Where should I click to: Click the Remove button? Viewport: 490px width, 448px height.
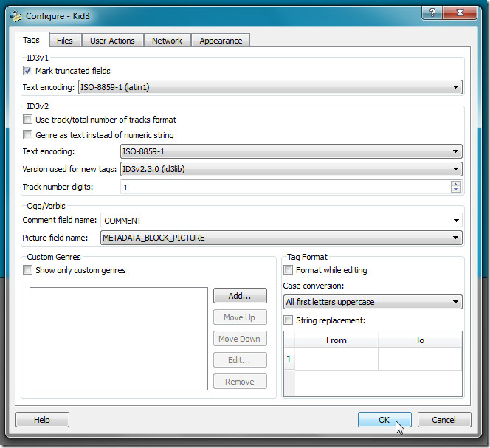[x=240, y=382]
